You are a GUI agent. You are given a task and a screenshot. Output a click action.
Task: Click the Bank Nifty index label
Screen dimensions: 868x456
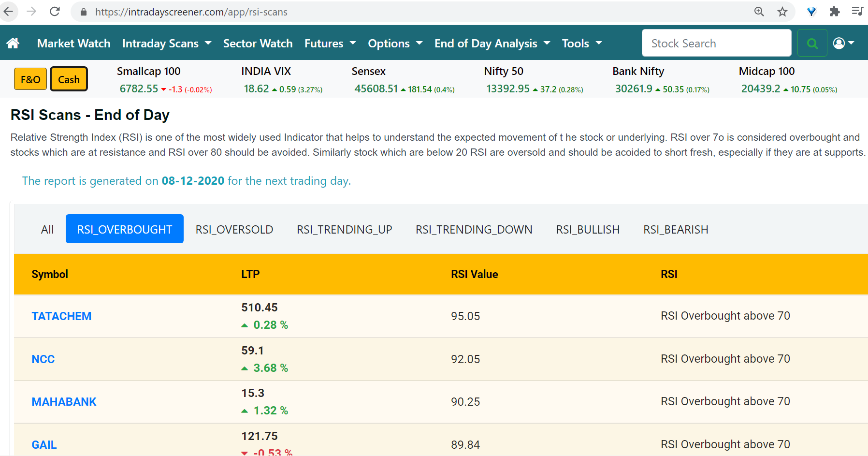pyautogui.click(x=638, y=71)
